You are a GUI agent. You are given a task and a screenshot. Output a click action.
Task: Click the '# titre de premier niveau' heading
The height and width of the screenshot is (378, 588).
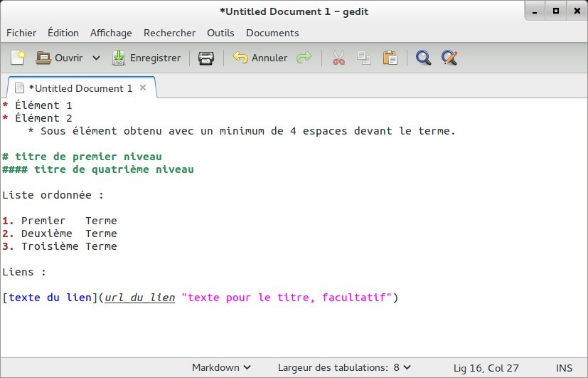[82, 157]
